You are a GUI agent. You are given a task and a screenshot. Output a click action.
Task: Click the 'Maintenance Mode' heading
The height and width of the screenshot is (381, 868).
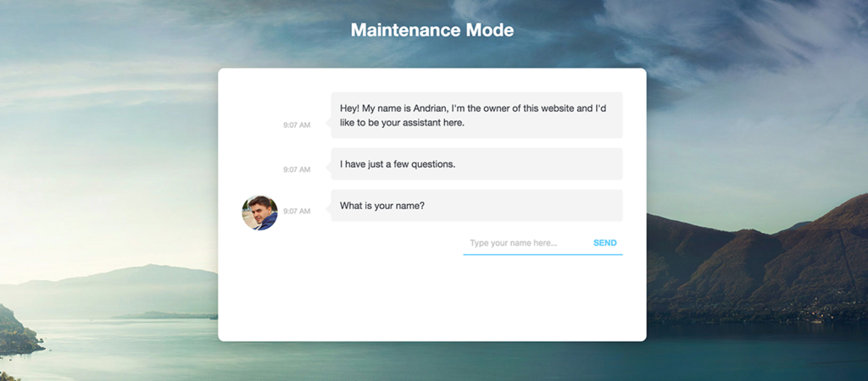[x=432, y=30]
